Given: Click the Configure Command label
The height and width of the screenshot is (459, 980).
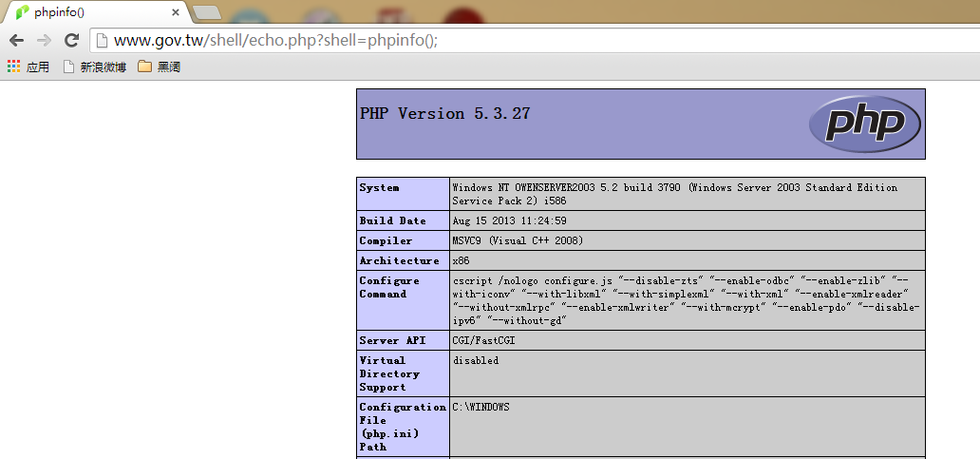Looking at the screenshot, I should click(x=389, y=287).
